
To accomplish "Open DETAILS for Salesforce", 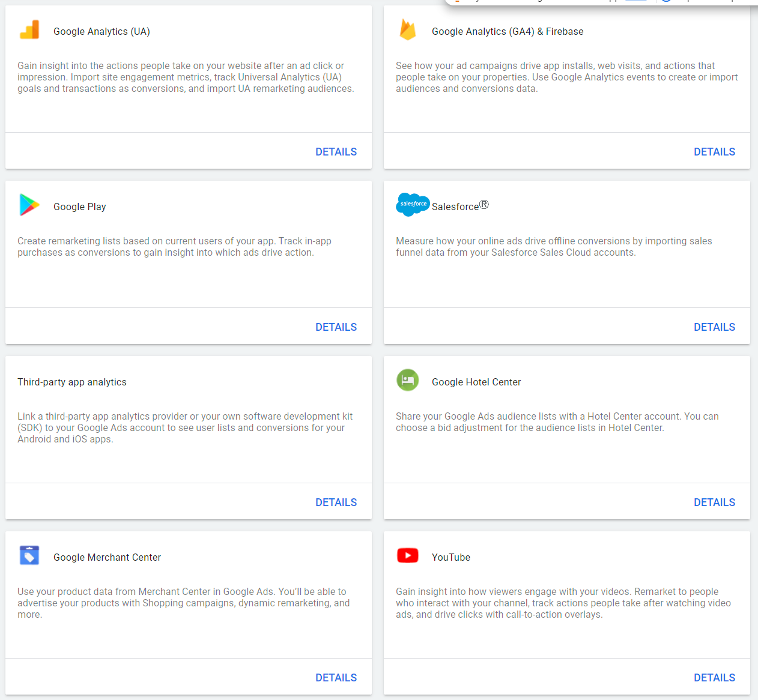I will [x=714, y=327].
